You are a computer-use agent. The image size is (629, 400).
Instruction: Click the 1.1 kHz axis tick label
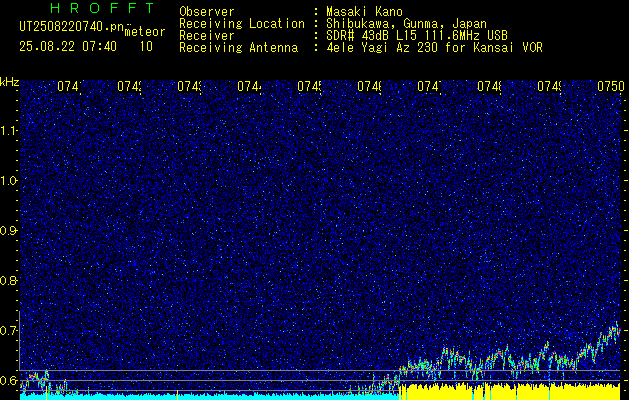pos(9,130)
